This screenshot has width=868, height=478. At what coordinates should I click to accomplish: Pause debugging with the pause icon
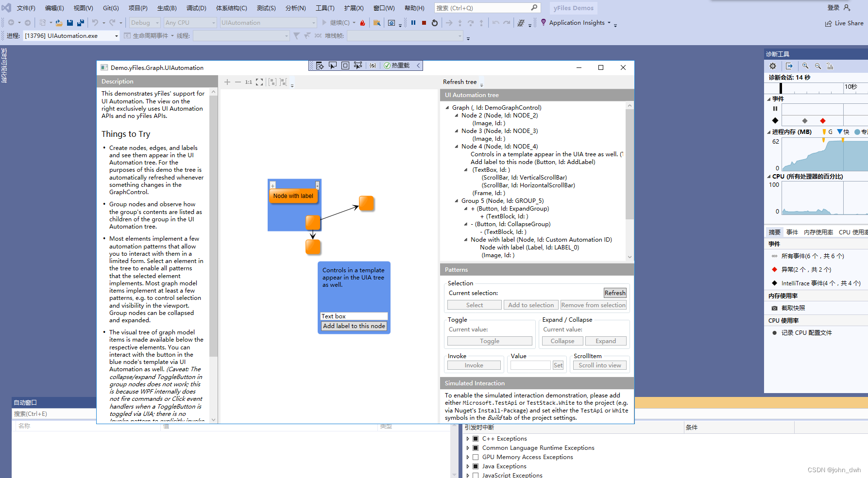coord(413,23)
